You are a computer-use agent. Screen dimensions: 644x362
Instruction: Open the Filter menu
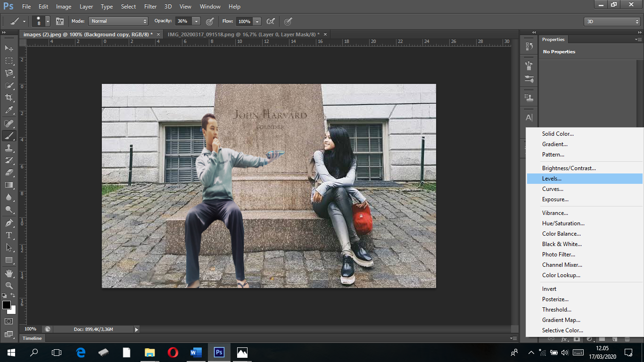tap(150, 7)
